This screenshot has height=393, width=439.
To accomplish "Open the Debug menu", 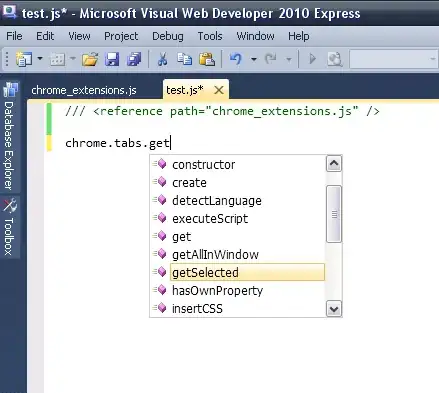I will point(168,36).
